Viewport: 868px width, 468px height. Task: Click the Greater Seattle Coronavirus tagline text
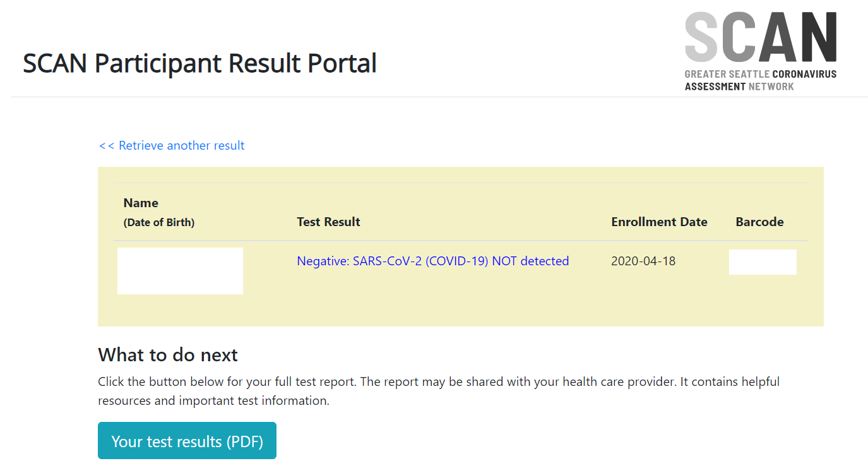tap(761, 74)
